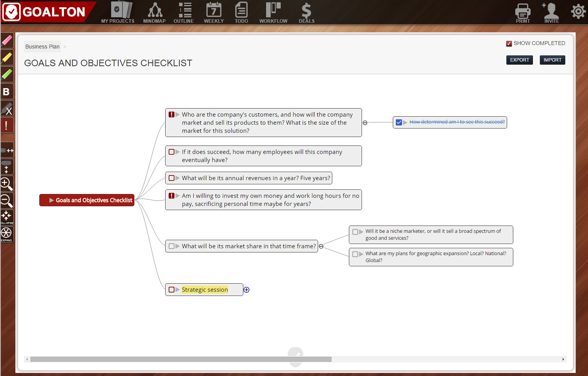
Task: Collapse children of market share node
Action: coord(321,246)
